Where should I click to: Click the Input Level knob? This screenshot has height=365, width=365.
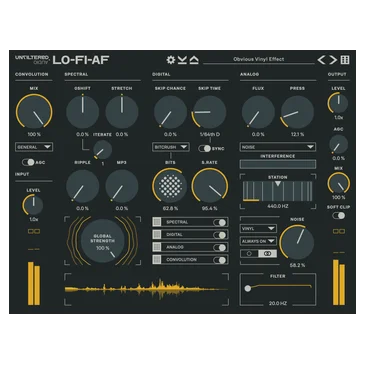click(33, 205)
